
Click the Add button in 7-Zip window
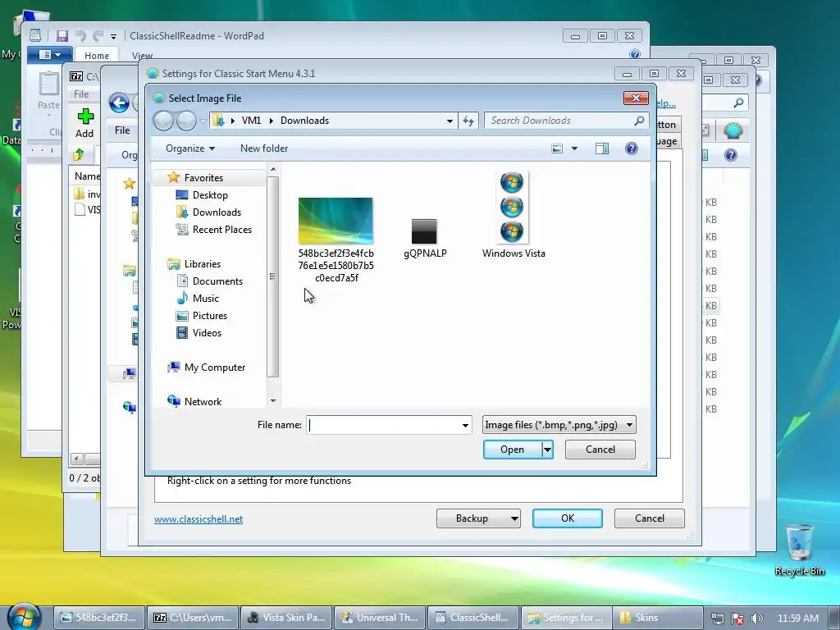[84, 123]
